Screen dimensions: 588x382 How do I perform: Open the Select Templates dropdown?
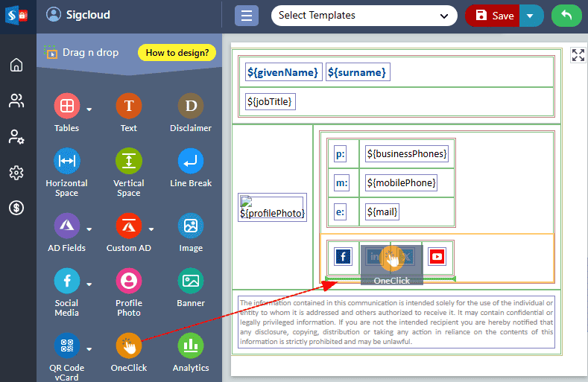pyautogui.click(x=364, y=16)
